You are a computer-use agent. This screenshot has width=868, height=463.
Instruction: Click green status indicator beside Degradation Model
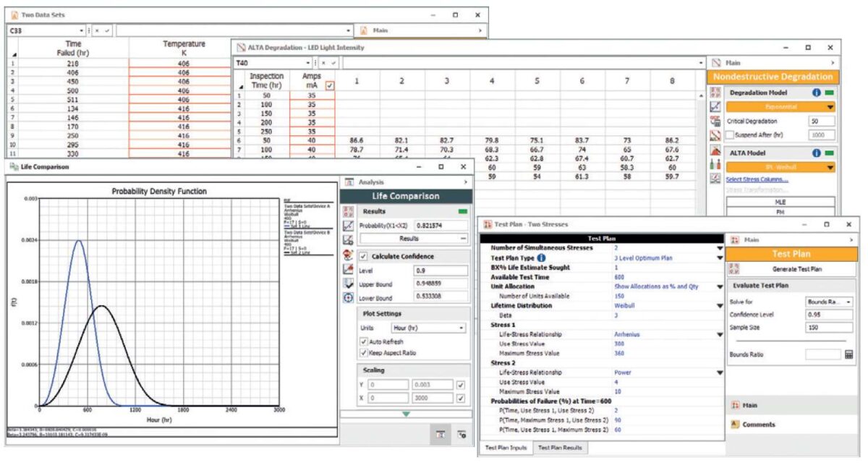click(x=829, y=93)
